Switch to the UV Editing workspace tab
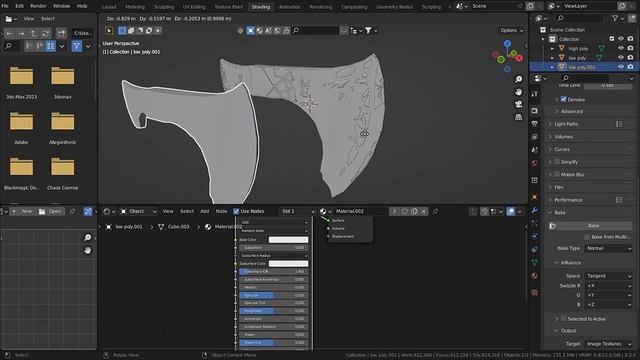Viewport: 640px width, 360px height. (x=194, y=7)
